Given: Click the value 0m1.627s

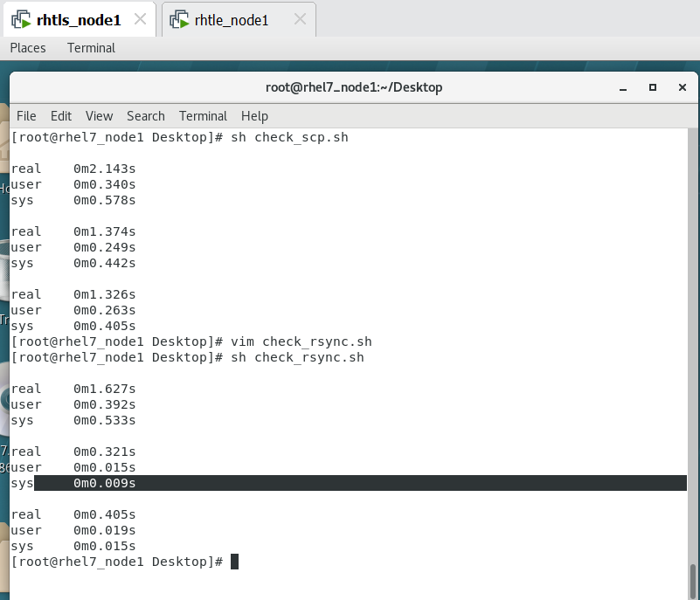Looking at the screenshot, I should point(105,389).
